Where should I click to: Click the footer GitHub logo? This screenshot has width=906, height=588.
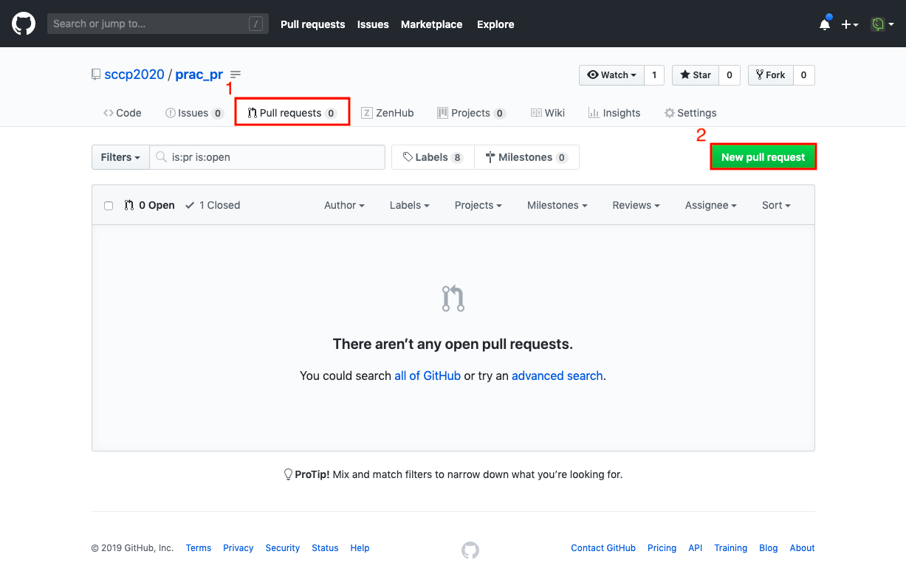point(470,550)
